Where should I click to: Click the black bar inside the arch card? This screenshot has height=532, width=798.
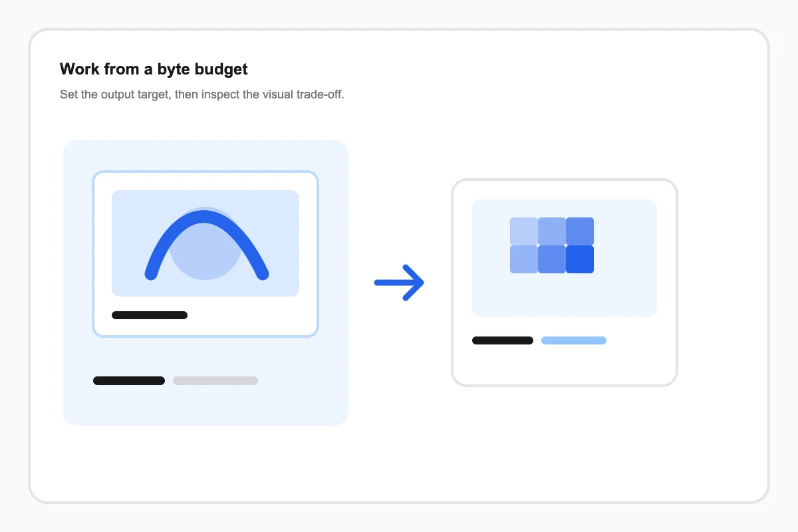click(x=150, y=315)
